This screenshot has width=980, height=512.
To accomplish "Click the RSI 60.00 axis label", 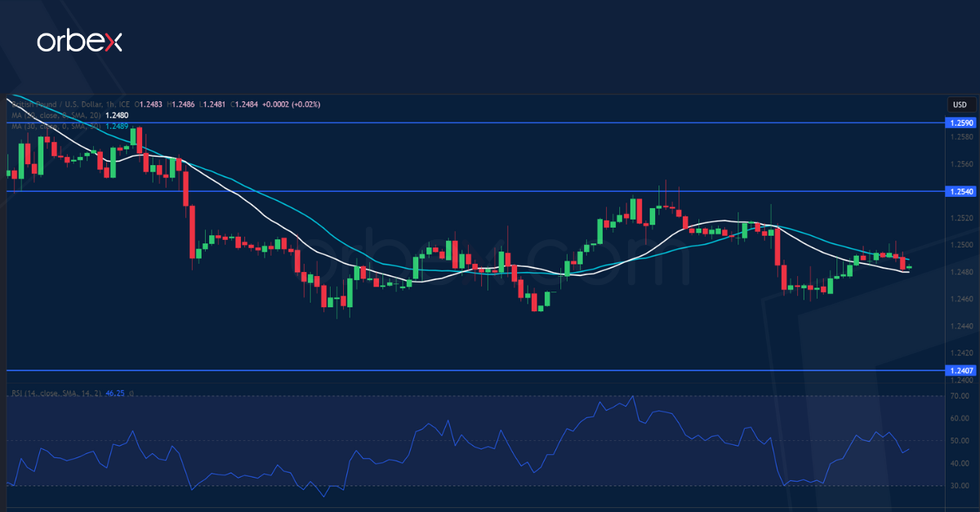I will click(x=960, y=418).
